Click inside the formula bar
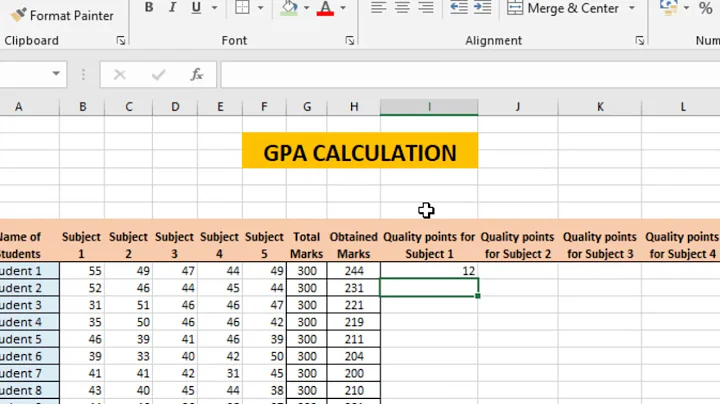This screenshot has height=404, width=720. click(470, 74)
